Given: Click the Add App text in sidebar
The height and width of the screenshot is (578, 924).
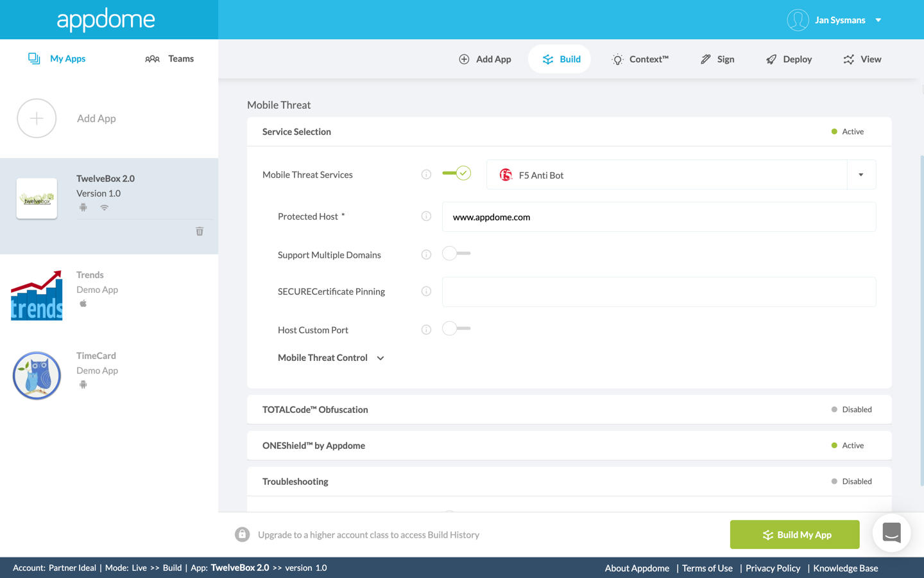Looking at the screenshot, I should 96,118.
